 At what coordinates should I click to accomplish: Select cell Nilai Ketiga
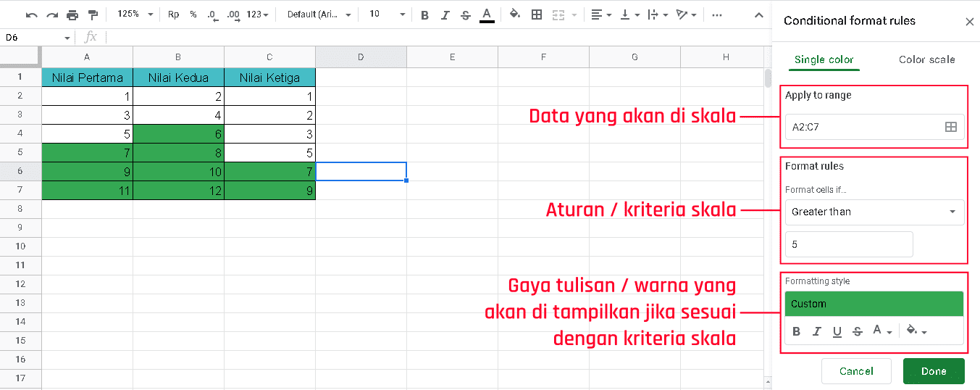(x=269, y=77)
